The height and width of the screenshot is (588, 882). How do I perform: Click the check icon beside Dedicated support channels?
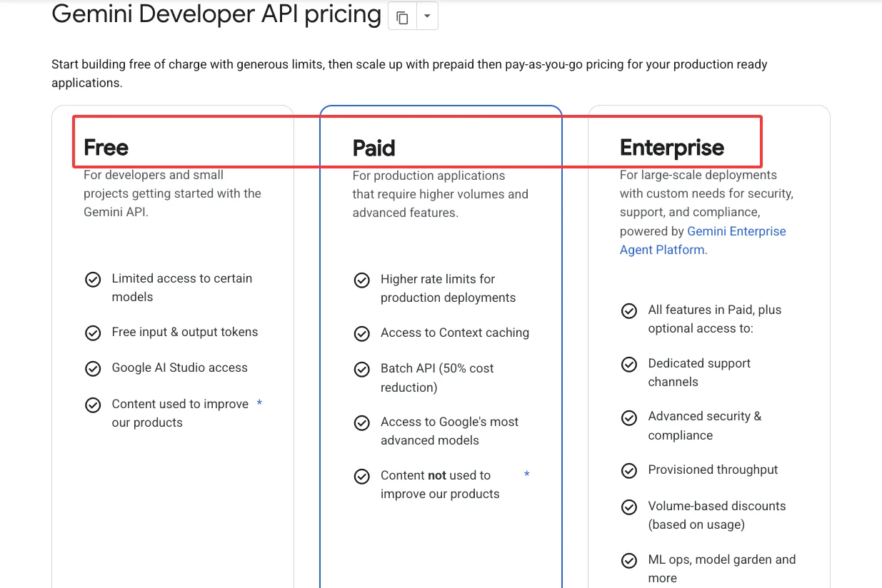click(x=629, y=364)
